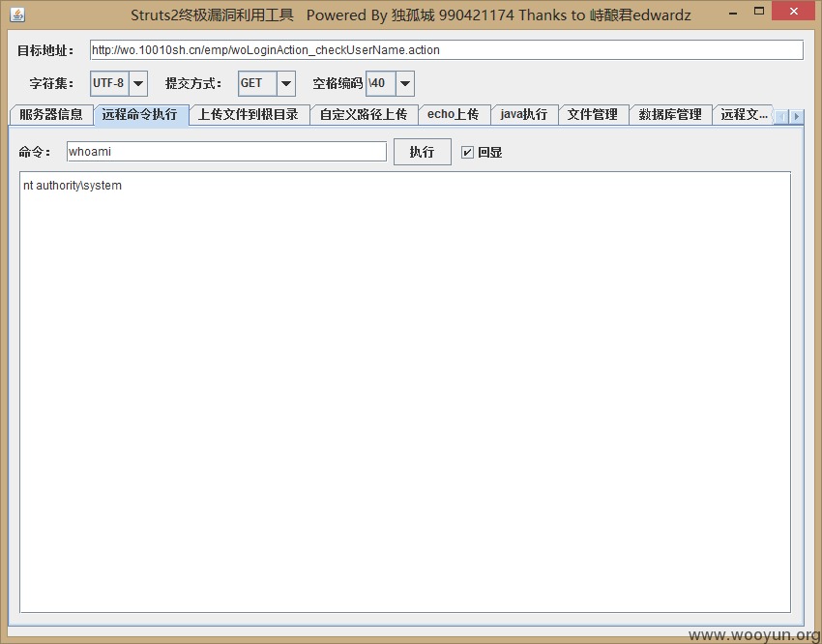Click the 命令 input field containing whoami

point(226,152)
